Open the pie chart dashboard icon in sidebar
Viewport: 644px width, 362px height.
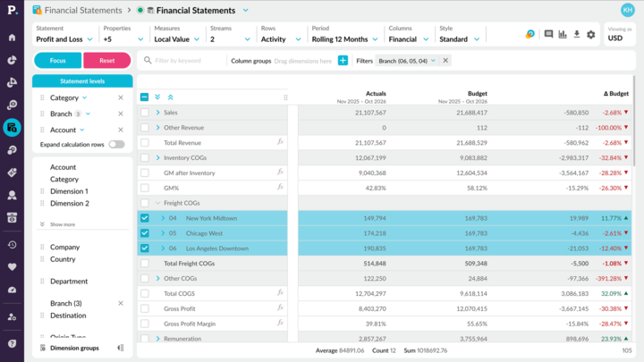(x=12, y=60)
